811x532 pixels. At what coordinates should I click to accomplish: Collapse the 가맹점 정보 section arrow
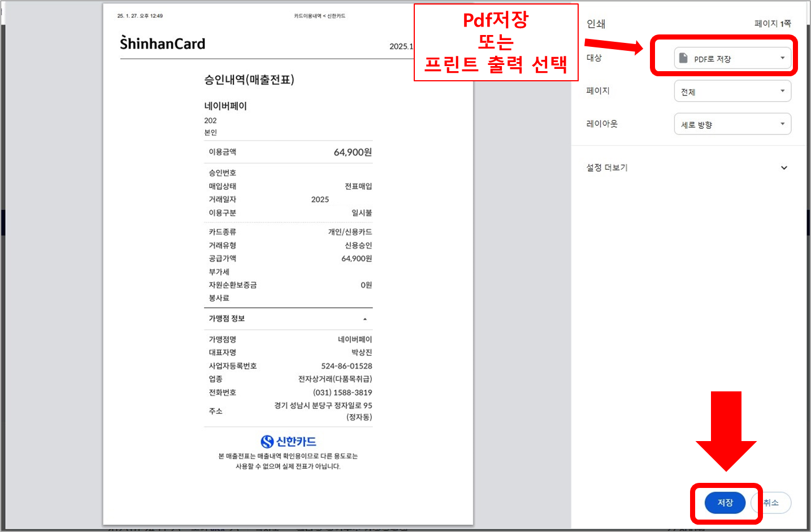tap(365, 319)
